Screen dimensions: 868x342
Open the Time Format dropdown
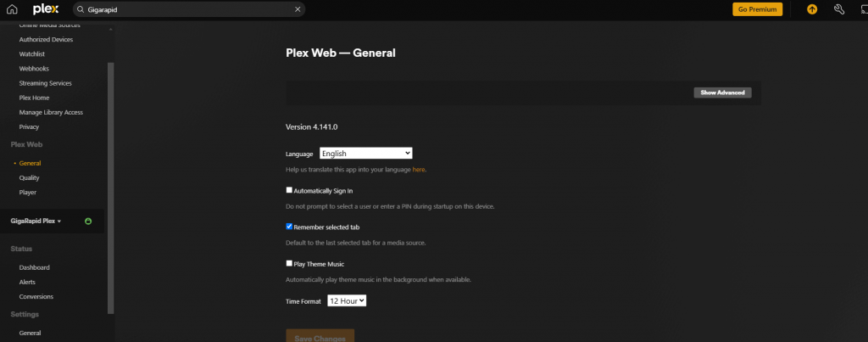[347, 301]
